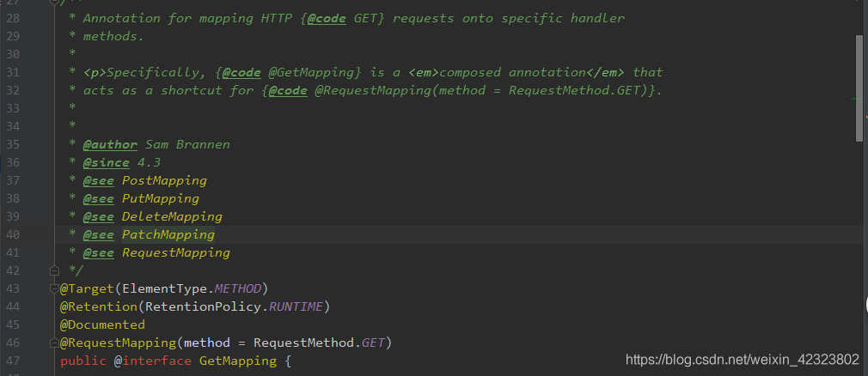Collapse the fold marker beside @Target annotation
The width and height of the screenshot is (868, 376).
54,288
